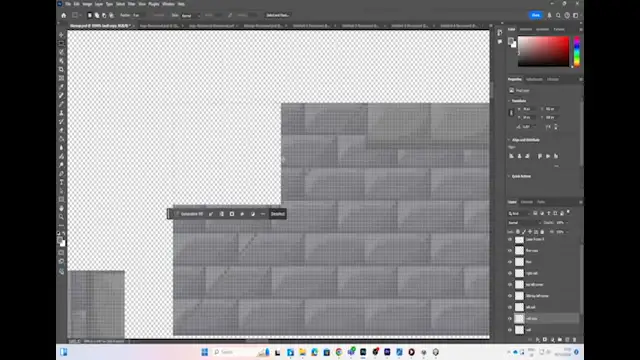The image size is (640, 360).
Task: Hide the left wall layer
Action: [x=510, y=307]
